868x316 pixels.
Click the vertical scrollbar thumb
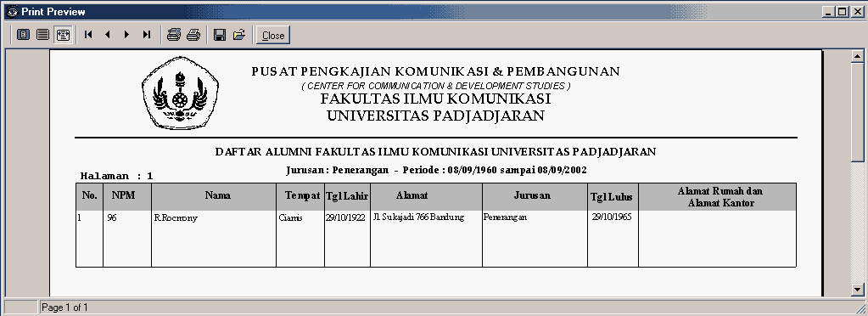click(858, 111)
